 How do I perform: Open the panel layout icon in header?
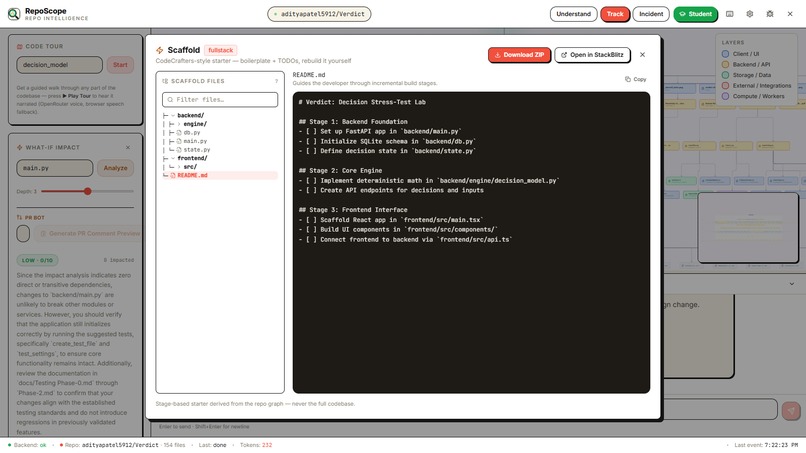tap(729, 14)
